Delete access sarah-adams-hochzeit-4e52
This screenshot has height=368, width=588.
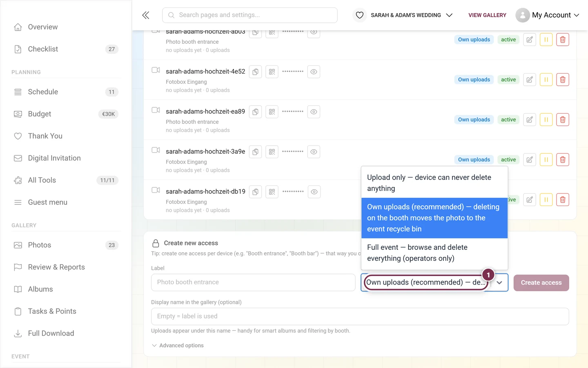(563, 80)
